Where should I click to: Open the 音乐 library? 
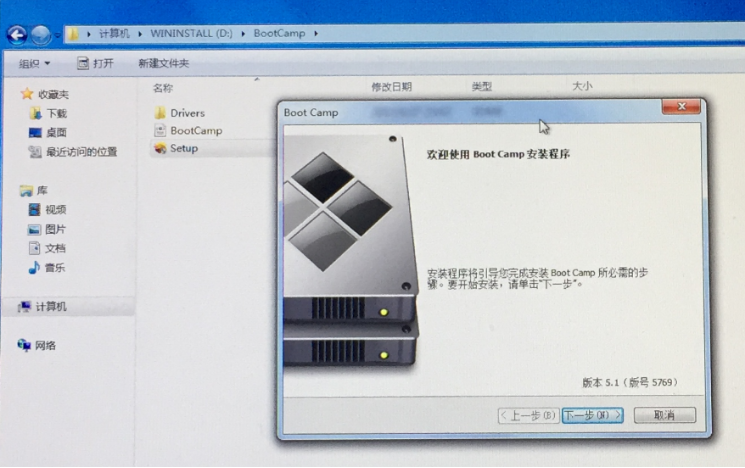(x=55, y=267)
